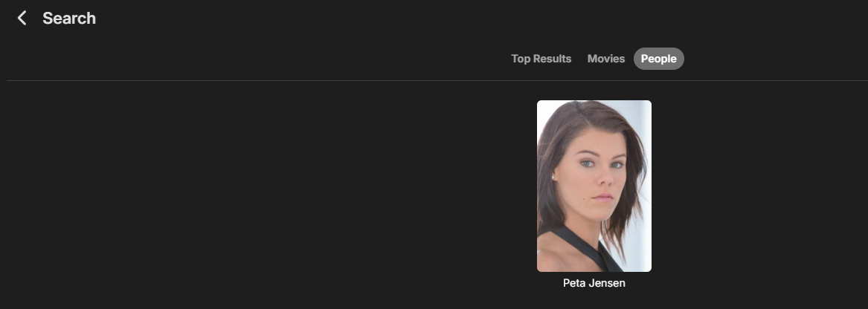Show Top Results in search filters
The image size is (868, 309).
click(x=541, y=59)
